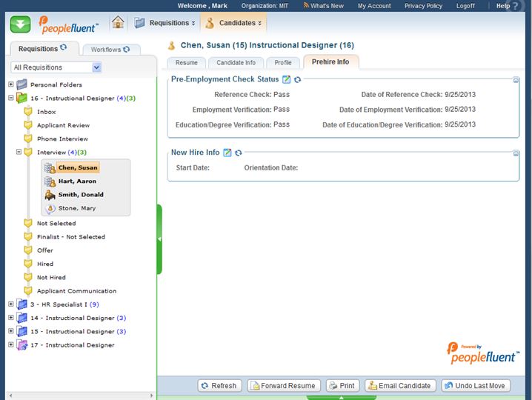Image resolution: width=532 pixels, height=400 pixels.
Task: Collapse the New Hire Info panel
Action: pos(516,153)
